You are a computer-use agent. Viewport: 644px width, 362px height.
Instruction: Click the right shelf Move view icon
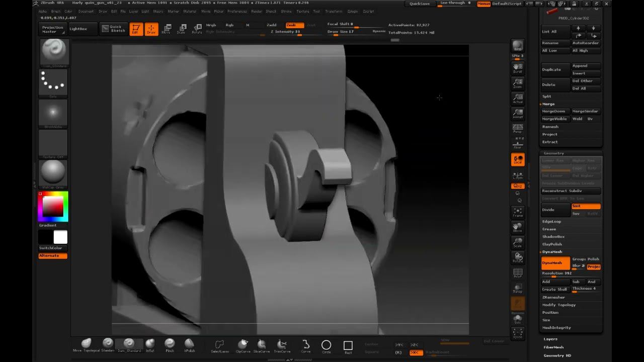[x=518, y=227]
